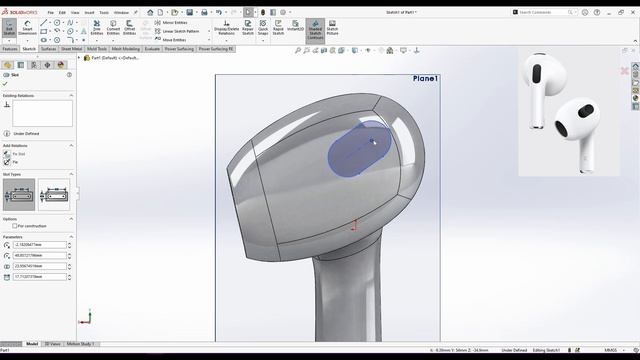Click Convert Entities
Image resolution: width=640 pixels, height=360 pixels.
113,28
